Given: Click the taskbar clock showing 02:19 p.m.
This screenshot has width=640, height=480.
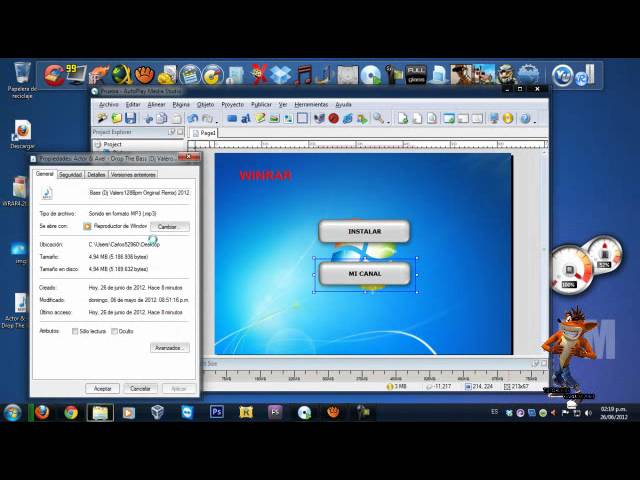Looking at the screenshot, I should pyautogui.click(x=613, y=413).
